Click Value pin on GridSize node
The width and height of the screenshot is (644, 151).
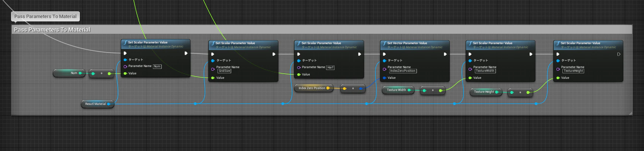click(x=213, y=78)
